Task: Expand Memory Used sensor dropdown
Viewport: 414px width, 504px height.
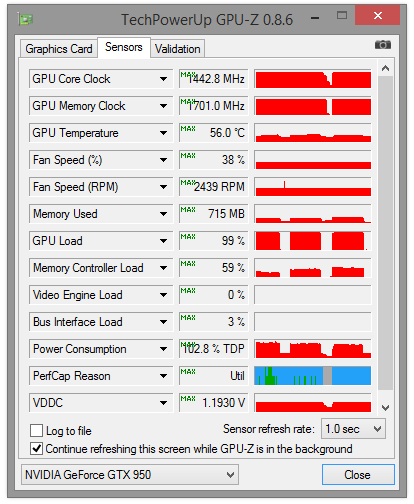Action: [163, 214]
